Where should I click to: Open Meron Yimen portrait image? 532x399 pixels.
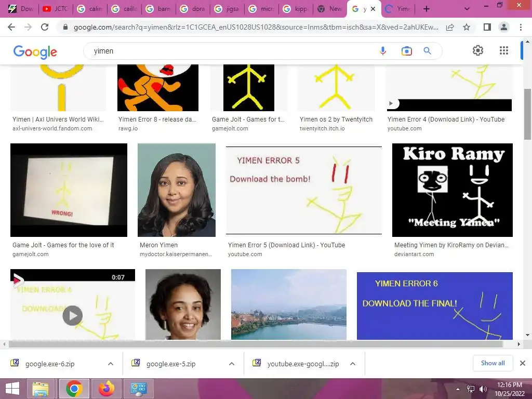click(x=177, y=190)
